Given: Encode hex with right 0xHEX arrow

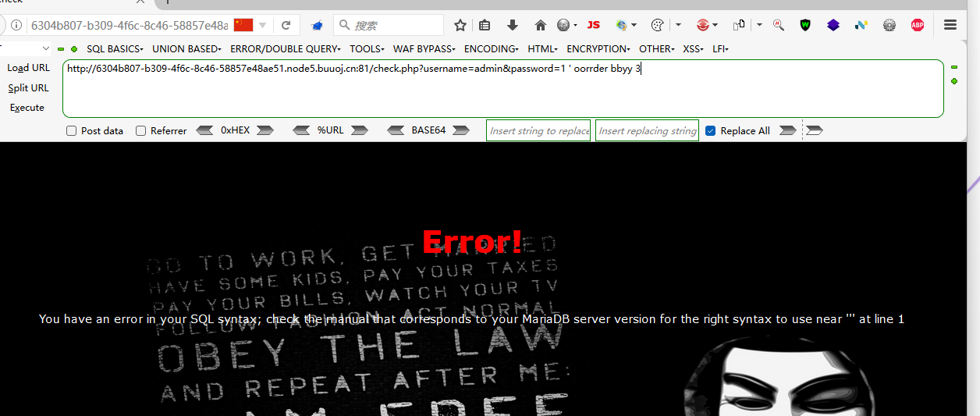Looking at the screenshot, I should click(x=265, y=130).
